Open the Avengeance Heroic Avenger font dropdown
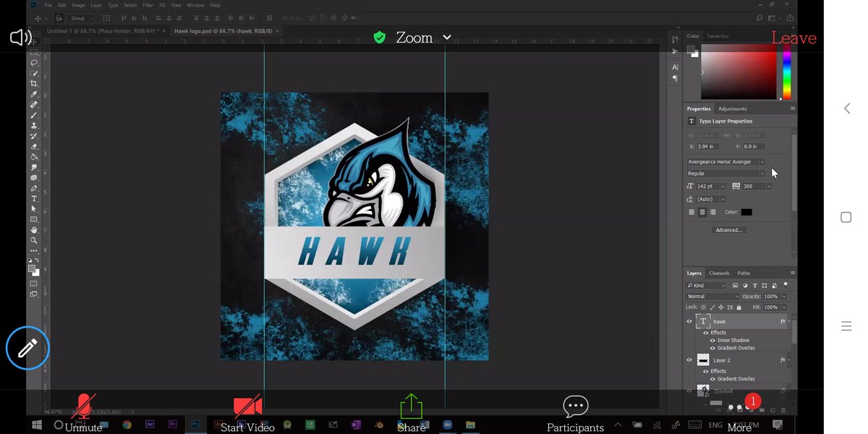 pos(763,161)
